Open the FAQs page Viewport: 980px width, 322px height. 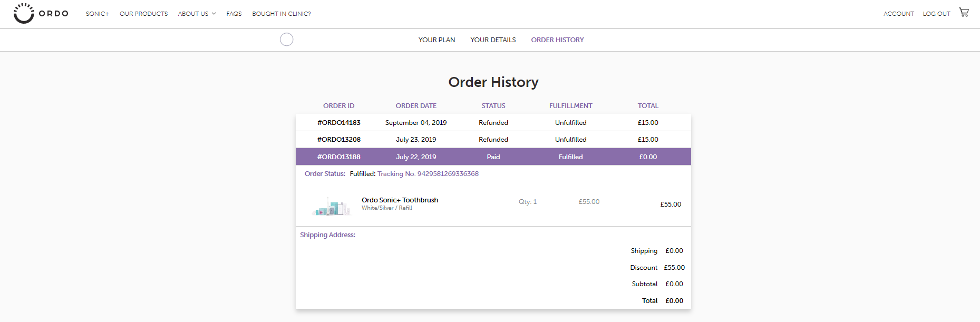[234, 14]
